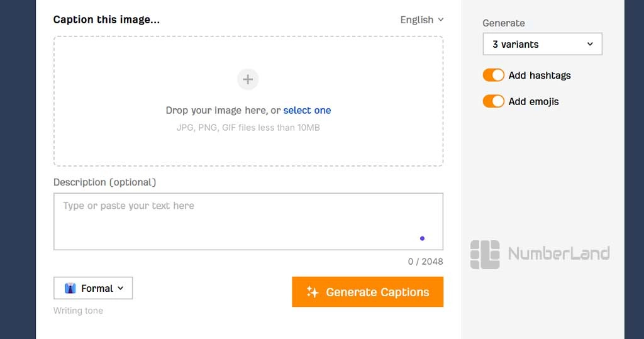Click the Add emojis label
Screen dimensions: 644x339
point(533,101)
